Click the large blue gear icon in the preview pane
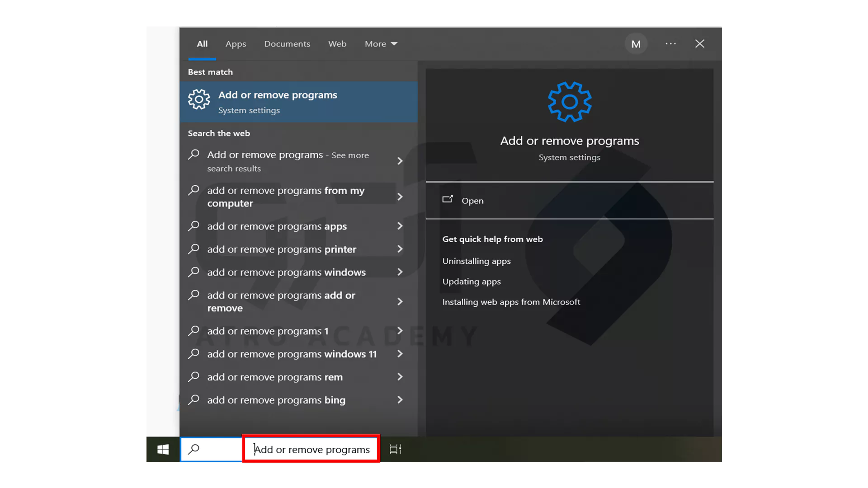The width and height of the screenshot is (868, 488). (x=569, y=102)
